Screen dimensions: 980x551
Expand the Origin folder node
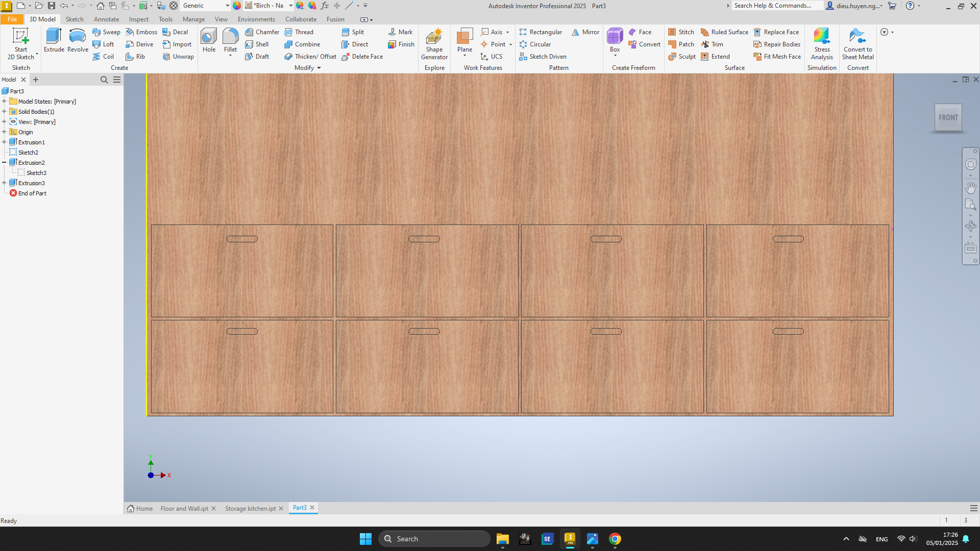coord(4,132)
